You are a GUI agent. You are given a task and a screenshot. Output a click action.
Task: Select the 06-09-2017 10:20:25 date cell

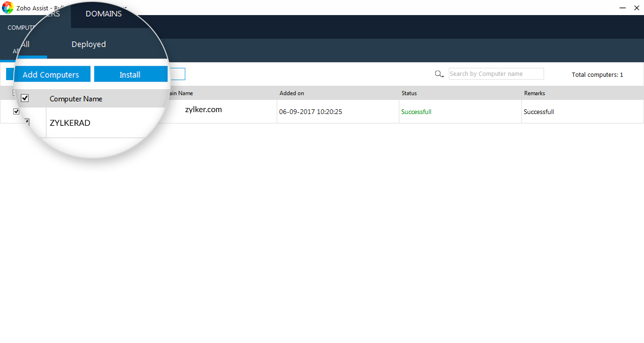click(x=311, y=112)
